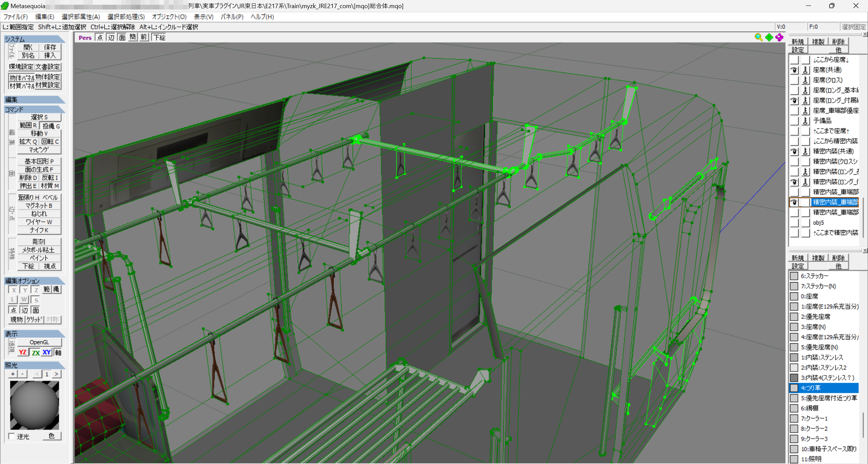Open the オブジェクト(O) menu
This screenshot has width=868, height=464.
pos(169,17)
